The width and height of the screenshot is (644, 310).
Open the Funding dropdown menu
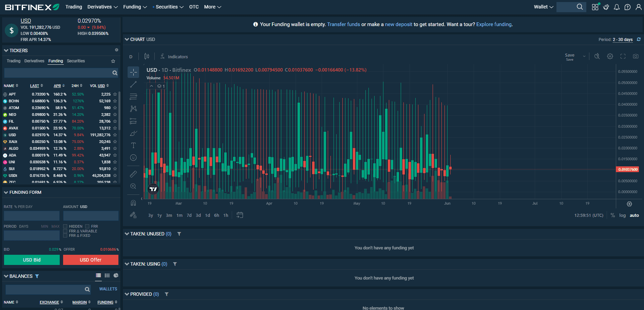(x=135, y=7)
